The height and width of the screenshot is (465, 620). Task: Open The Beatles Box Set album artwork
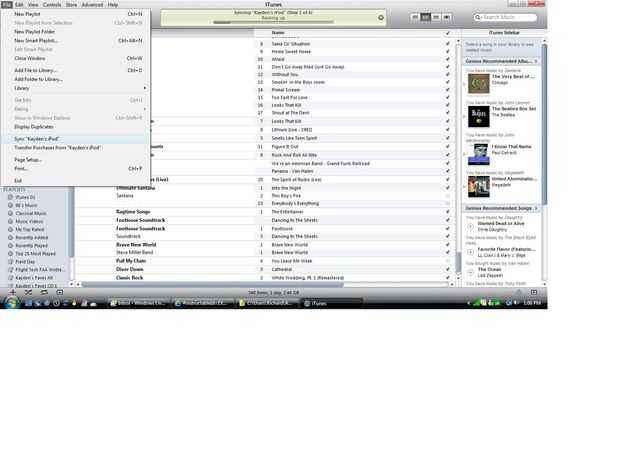(478, 117)
